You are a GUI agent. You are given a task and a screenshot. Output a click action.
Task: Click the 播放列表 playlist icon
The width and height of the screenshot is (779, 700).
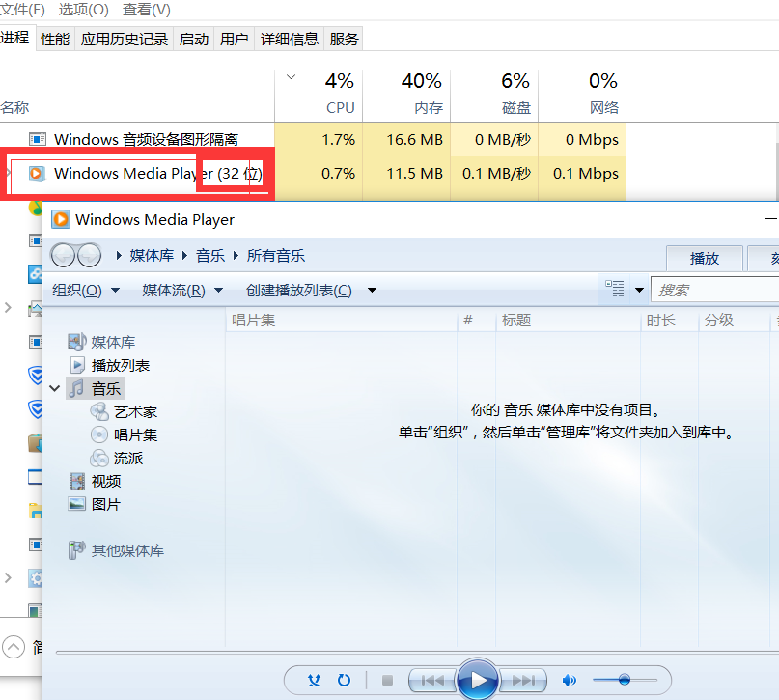(78, 365)
